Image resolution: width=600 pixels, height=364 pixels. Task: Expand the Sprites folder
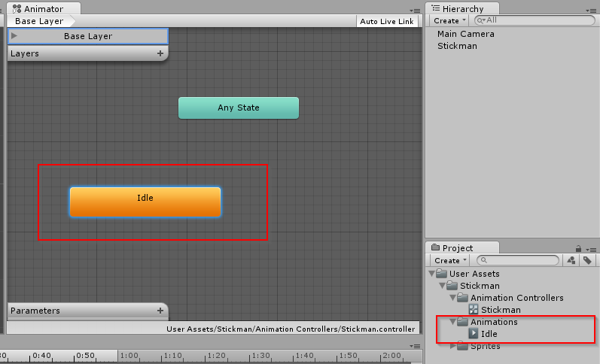(x=452, y=346)
